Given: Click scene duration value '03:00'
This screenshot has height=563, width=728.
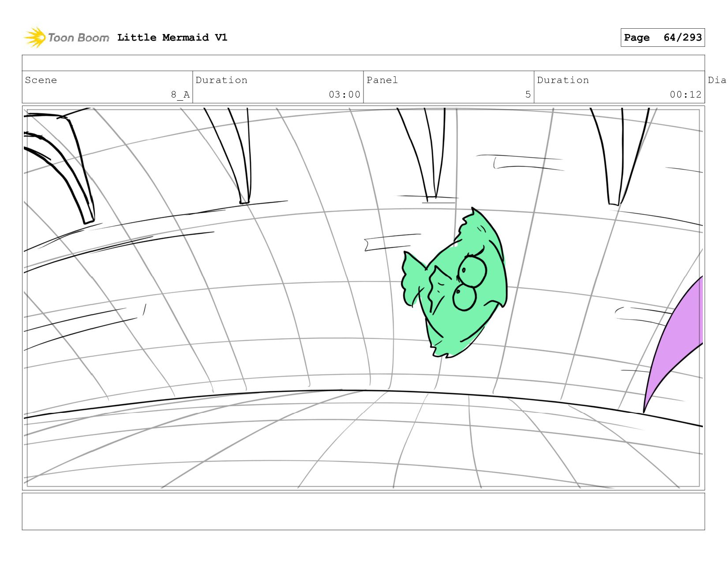Looking at the screenshot, I should pos(345,94).
